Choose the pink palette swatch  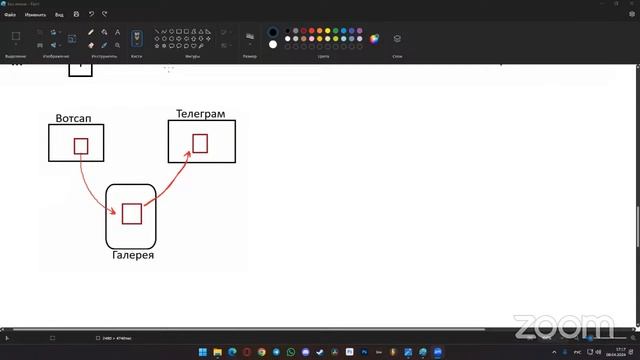coord(311,39)
